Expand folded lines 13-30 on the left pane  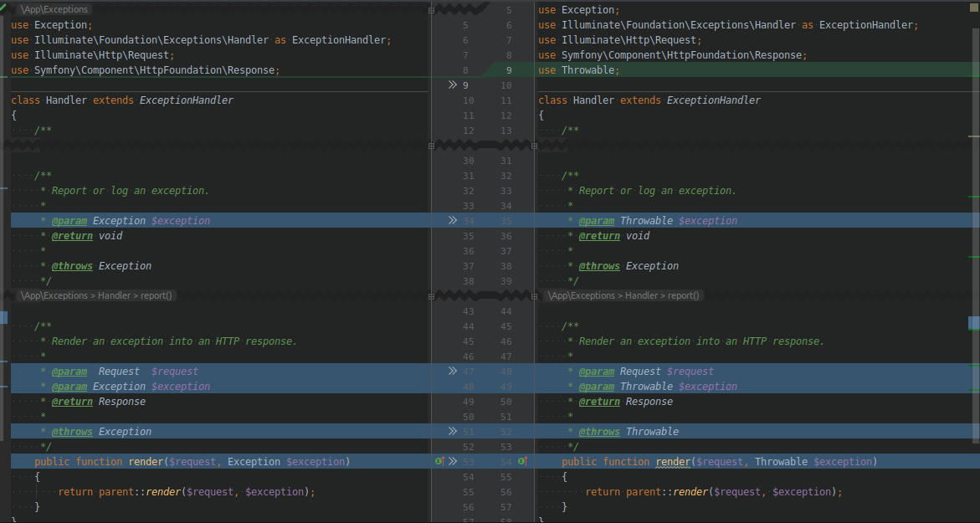pos(431,146)
